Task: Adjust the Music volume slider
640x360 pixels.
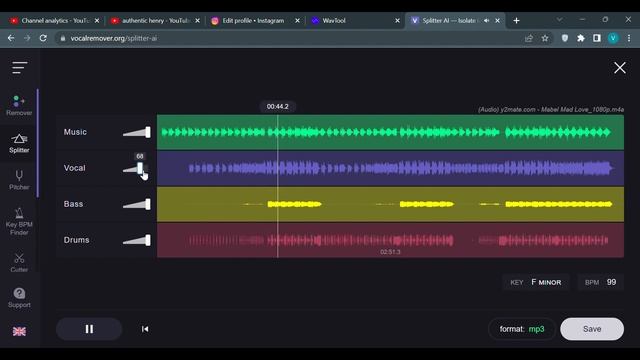Action: pyautogui.click(x=137, y=132)
